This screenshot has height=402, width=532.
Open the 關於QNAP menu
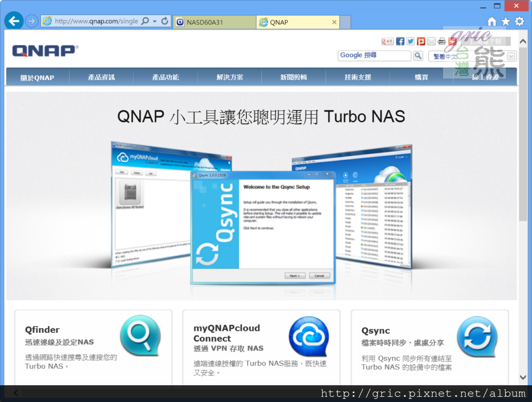pos(37,77)
